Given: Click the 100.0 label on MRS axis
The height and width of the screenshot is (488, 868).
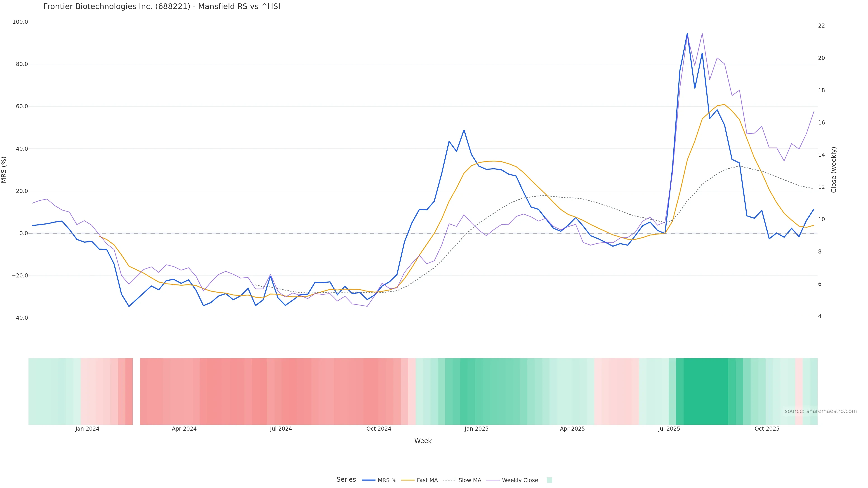Looking at the screenshot, I should 20,22.
